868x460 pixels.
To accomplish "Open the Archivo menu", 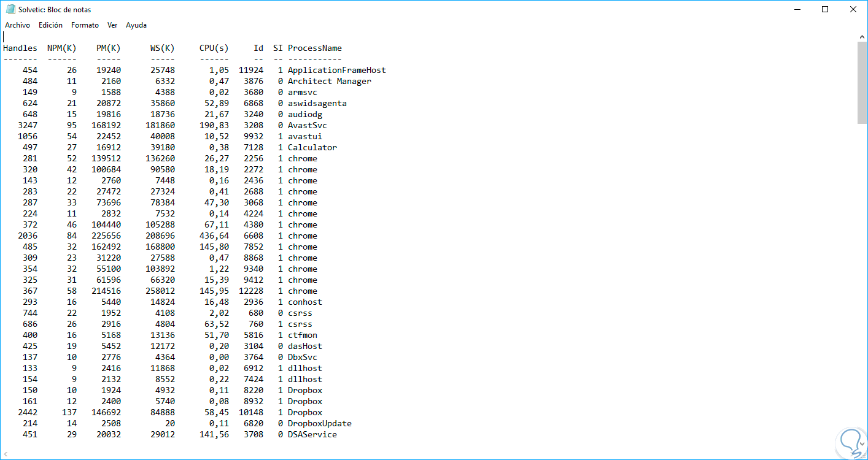I will click(17, 25).
